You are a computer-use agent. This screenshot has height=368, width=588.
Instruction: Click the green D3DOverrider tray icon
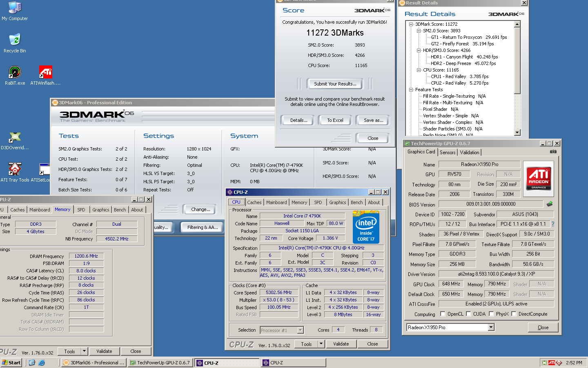pyautogui.click(x=544, y=363)
